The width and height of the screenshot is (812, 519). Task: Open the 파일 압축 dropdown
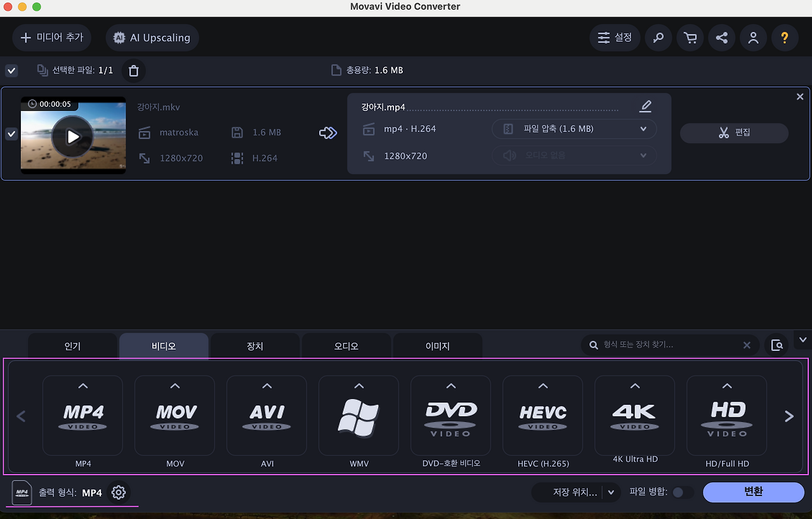pyautogui.click(x=574, y=129)
